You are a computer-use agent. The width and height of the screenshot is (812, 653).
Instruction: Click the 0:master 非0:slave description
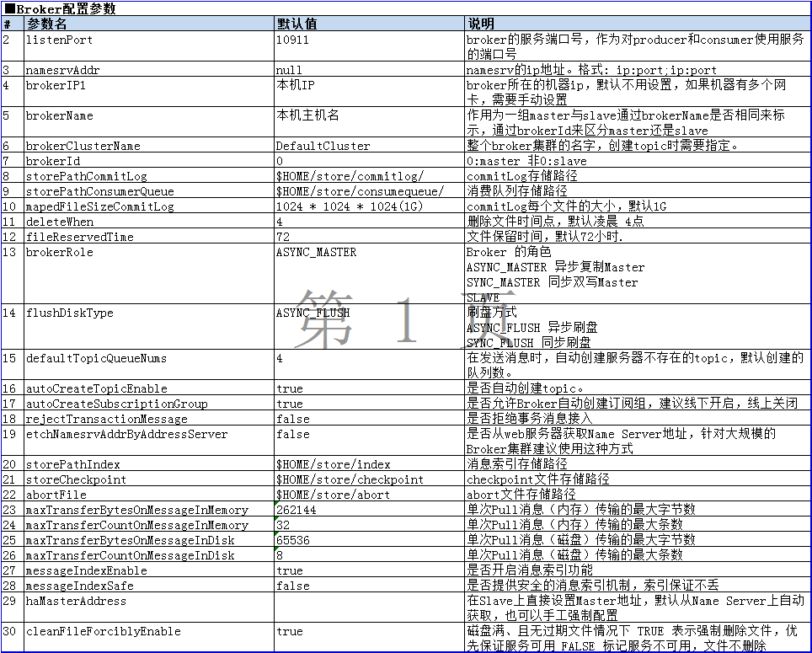(x=638, y=160)
